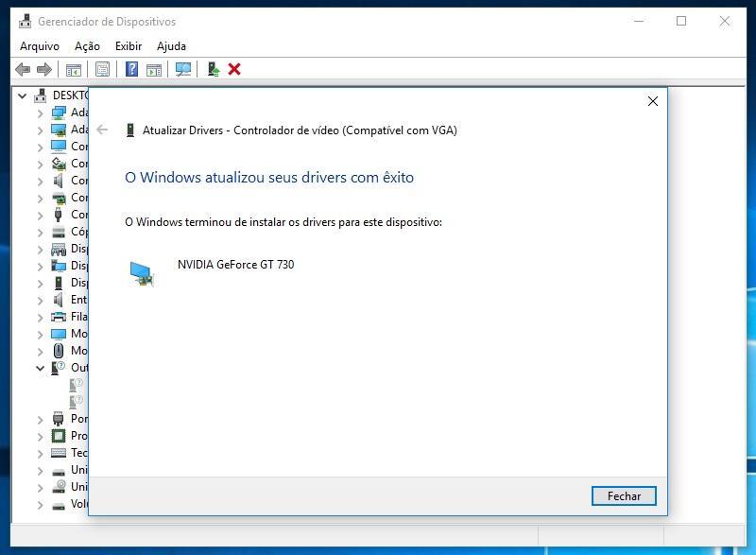Click the scan for hardware changes icon
Screen dimensions: 756x555
click(x=183, y=69)
